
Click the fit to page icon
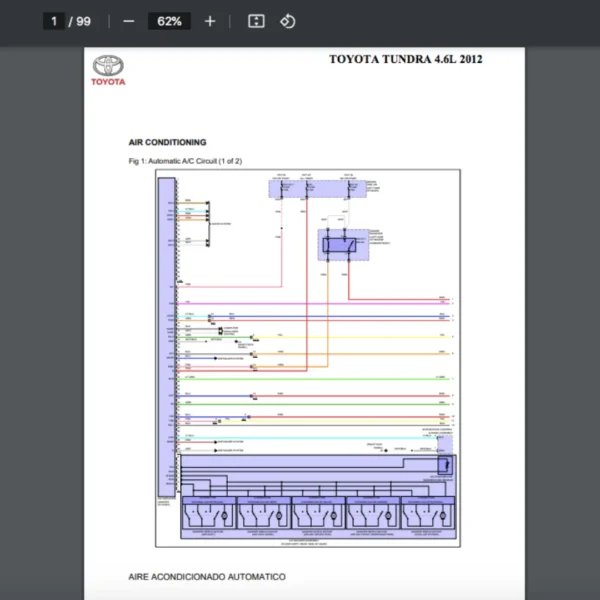click(256, 21)
